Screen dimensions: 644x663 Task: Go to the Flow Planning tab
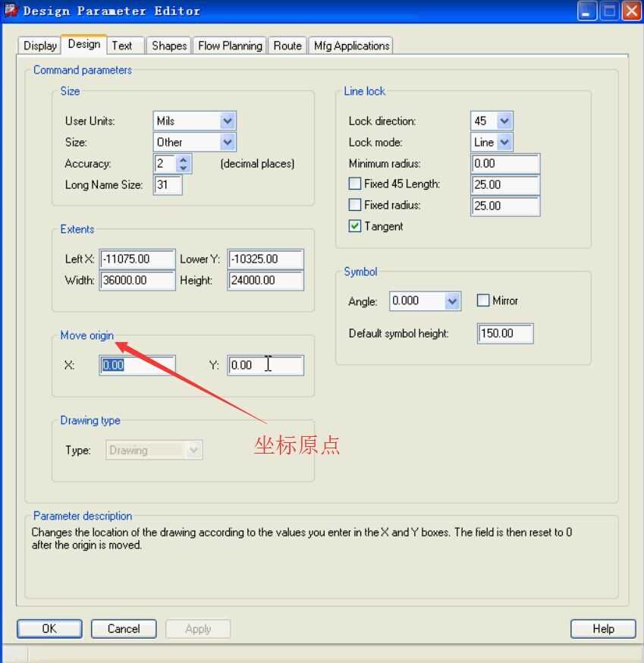click(230, 46)
